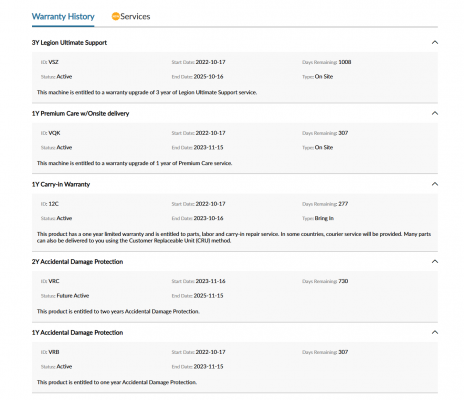This screenshot has height=400, width=464.
Task: Click the Future Active status text
Action: [73, 296]
